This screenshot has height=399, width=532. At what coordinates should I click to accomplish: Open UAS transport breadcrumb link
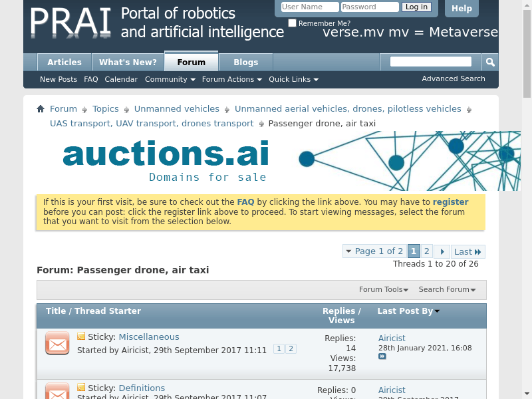(x=152, y=124)
